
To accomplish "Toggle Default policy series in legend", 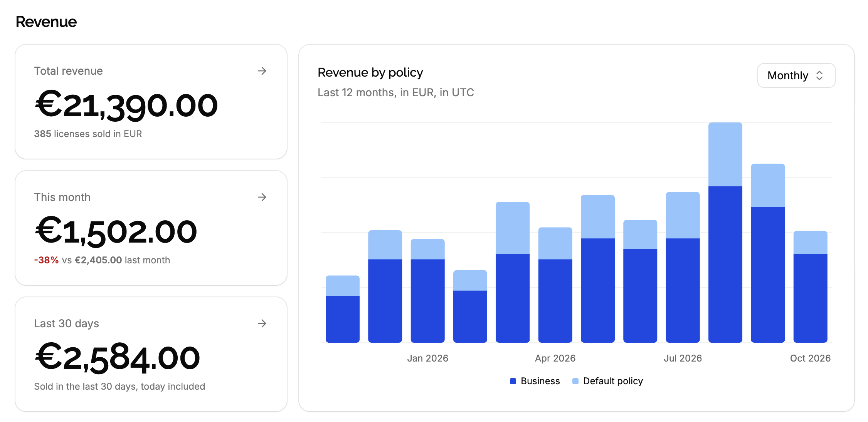I will click(607, 381).
